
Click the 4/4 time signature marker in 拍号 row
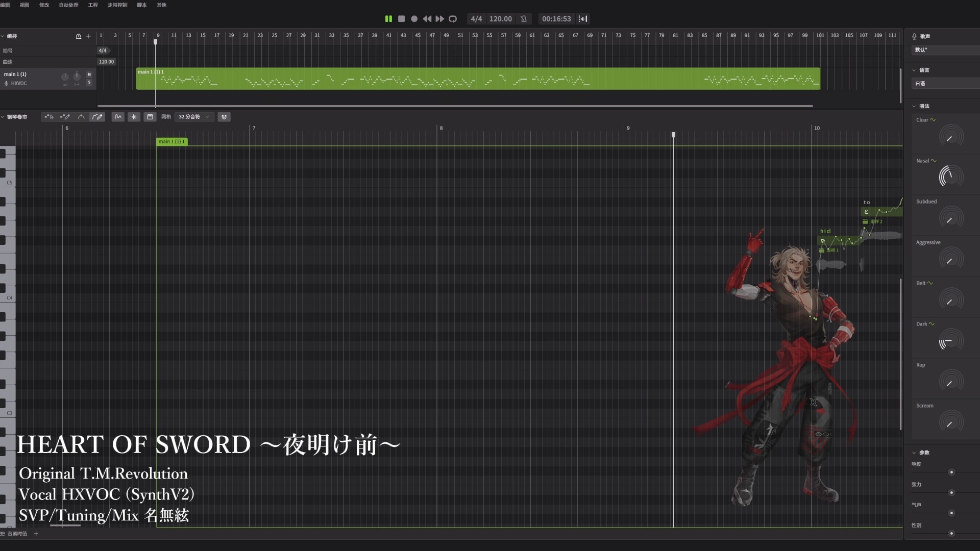[103, 51]
